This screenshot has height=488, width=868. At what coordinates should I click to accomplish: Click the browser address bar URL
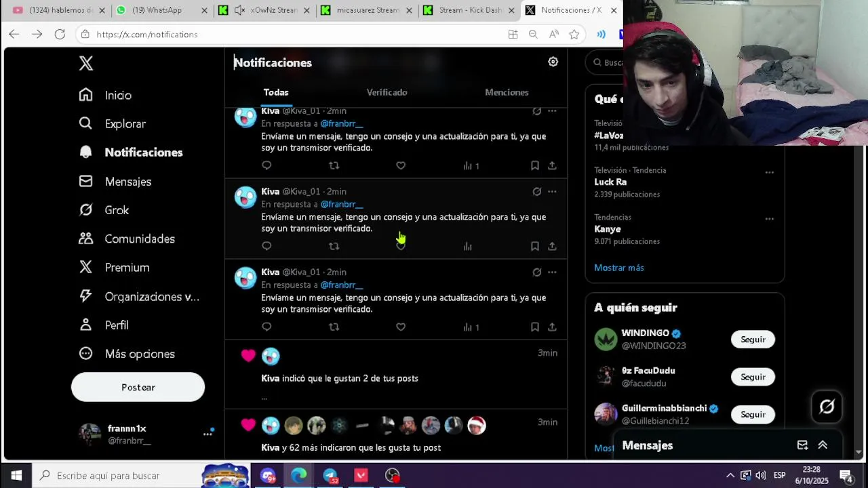click(147, 35)
